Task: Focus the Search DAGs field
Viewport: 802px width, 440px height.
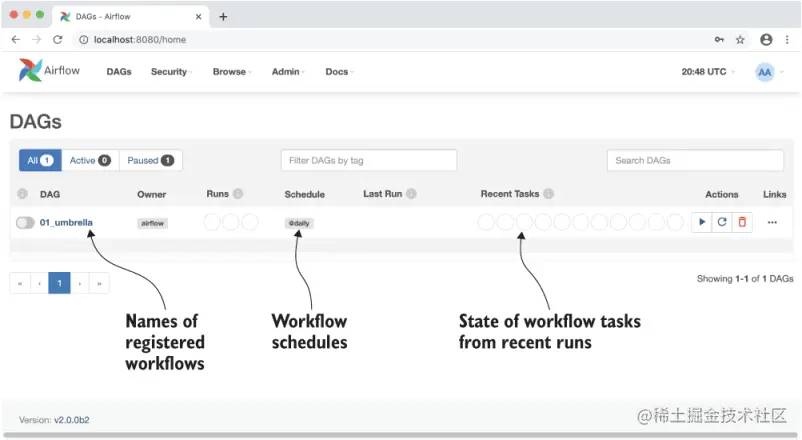Action: tap(695, 160)
